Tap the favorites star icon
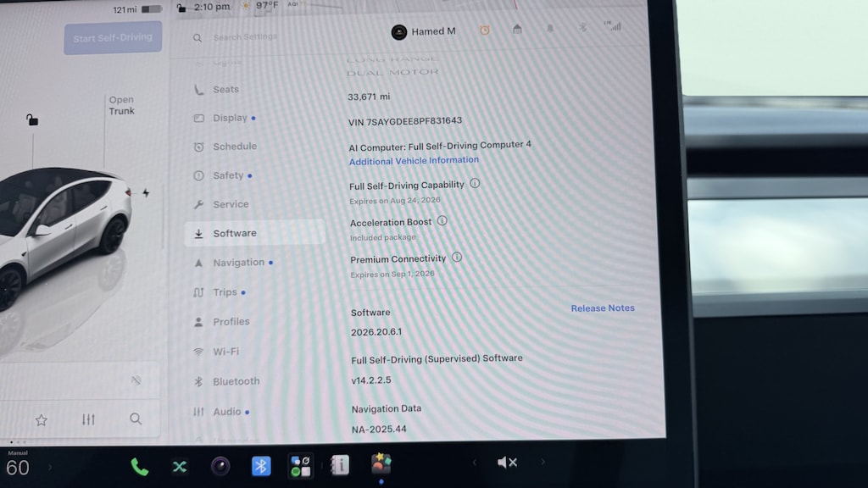868x488 pixels. click(x=41, y=420)
